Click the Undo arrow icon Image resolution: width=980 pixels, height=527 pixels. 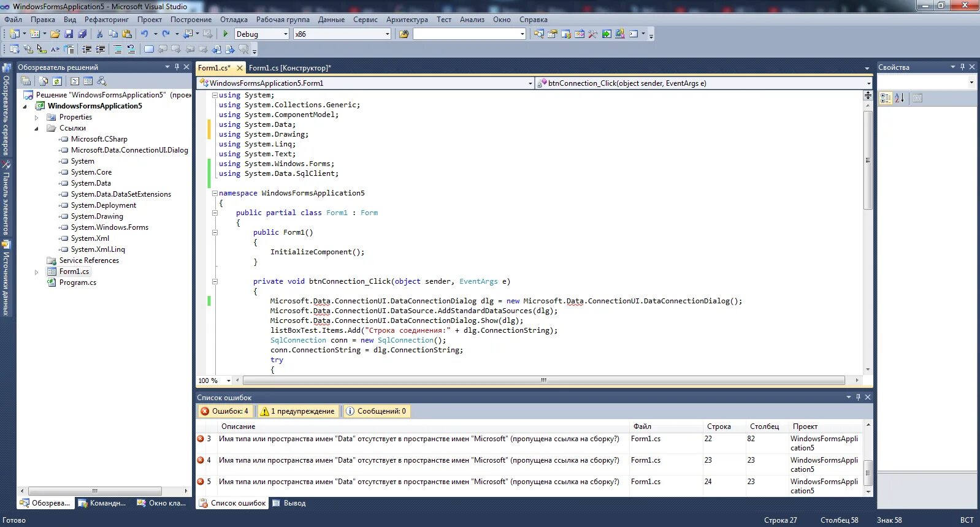point(145,34)
